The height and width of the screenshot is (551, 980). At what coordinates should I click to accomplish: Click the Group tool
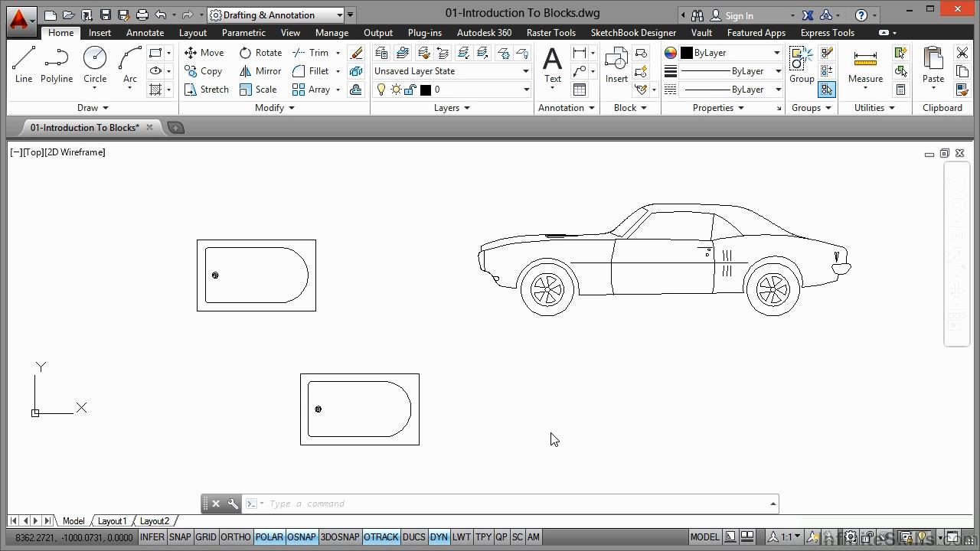802,65
